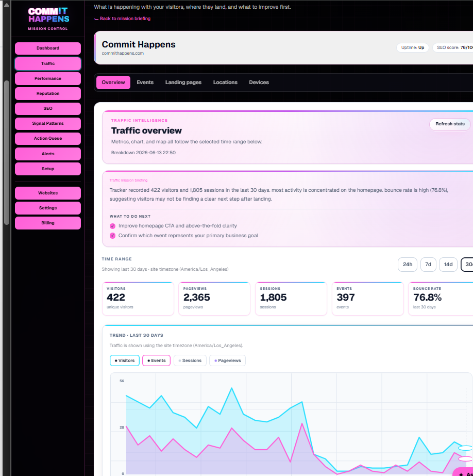Image resolution: width=473 pixels, height=476 pixels.
Task: Click check icon beside Confirm which event
Action: (x=112, y=236)
